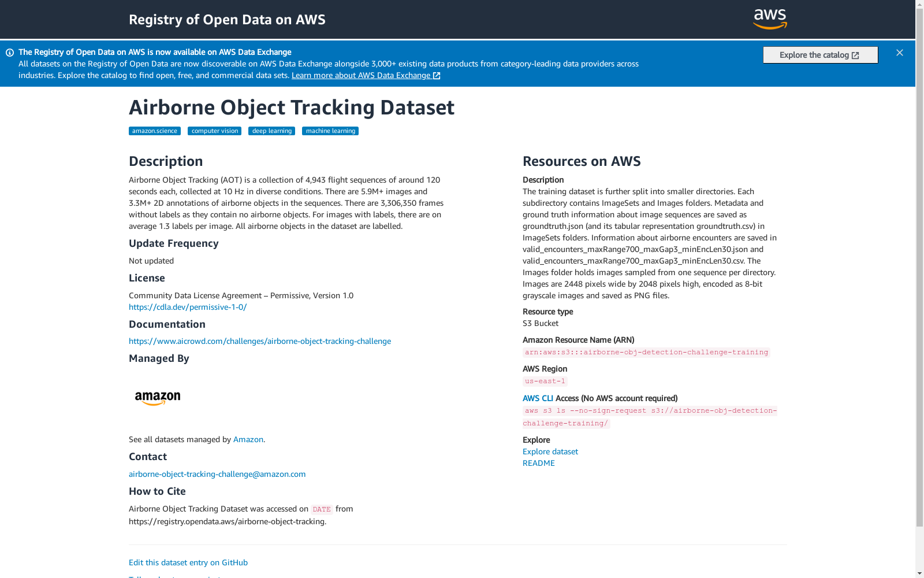Click the us-east-1 region code
924x578 pixels.
click(545, 381)
